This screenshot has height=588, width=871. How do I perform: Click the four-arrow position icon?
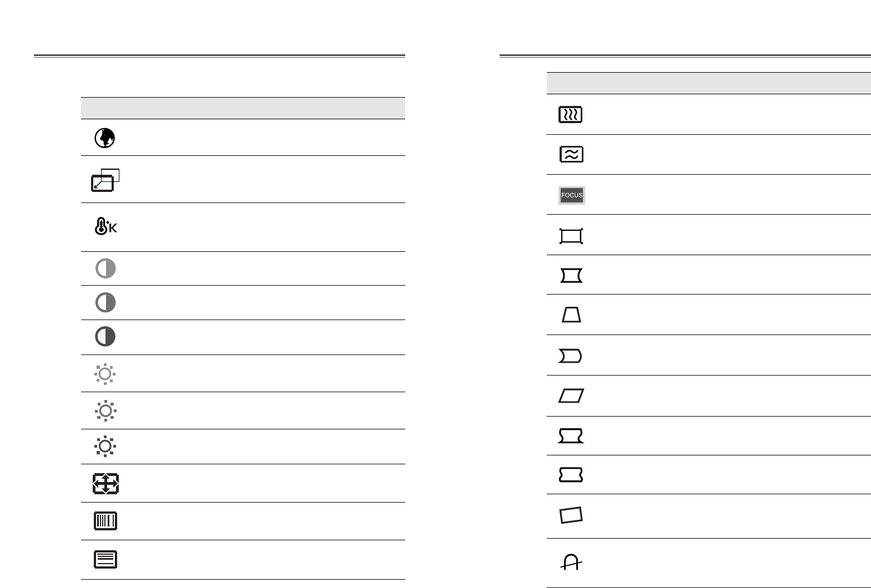[x=105, y=484]
